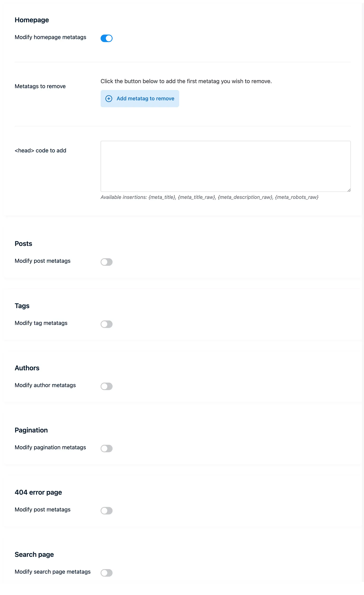This screenshot has height=595, width=364.
Task: Click the Tags section heading
Action: pos(22,305)
